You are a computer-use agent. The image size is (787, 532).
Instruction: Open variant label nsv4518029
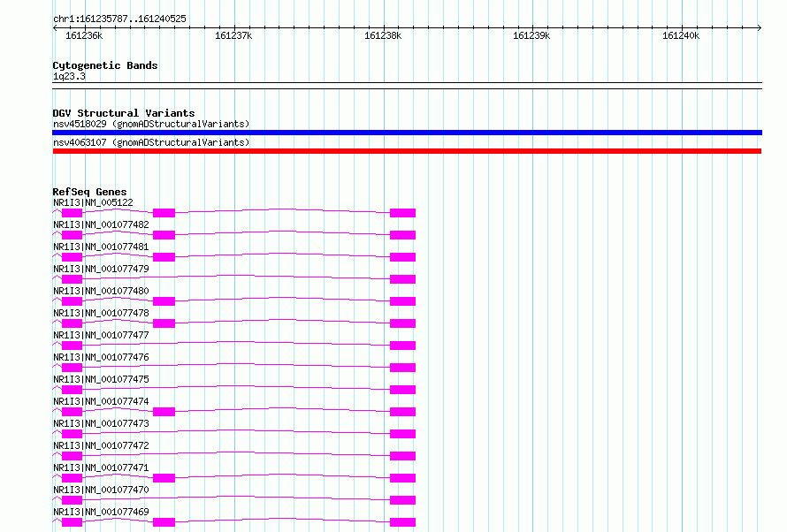click(151, 124)
